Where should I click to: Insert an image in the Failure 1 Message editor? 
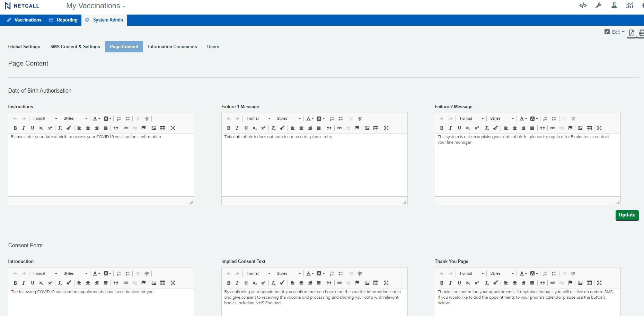(x=367, y=128)
